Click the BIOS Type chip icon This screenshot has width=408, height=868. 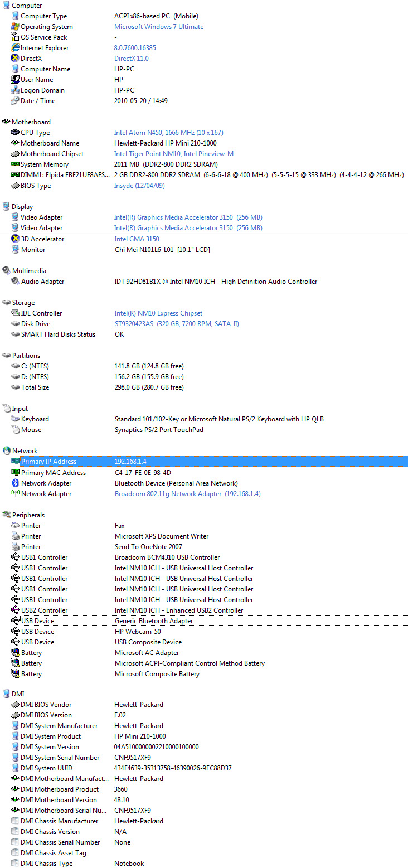tap(15, 186)
